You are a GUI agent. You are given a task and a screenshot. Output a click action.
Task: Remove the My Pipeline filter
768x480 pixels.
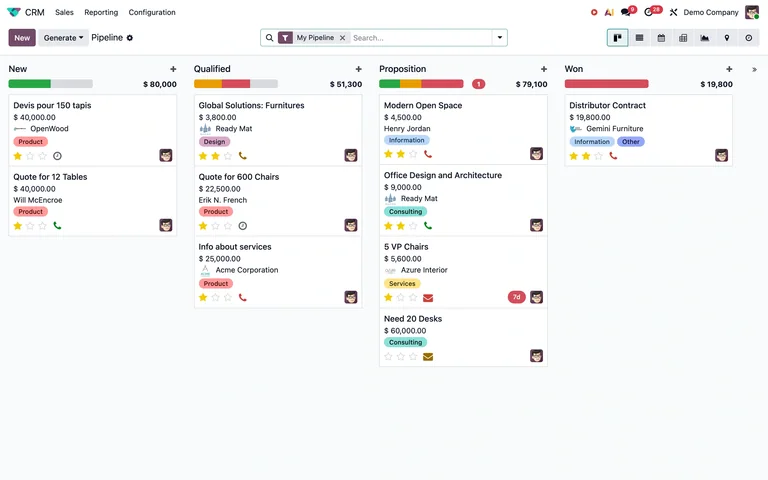click(x=342, y=38)
